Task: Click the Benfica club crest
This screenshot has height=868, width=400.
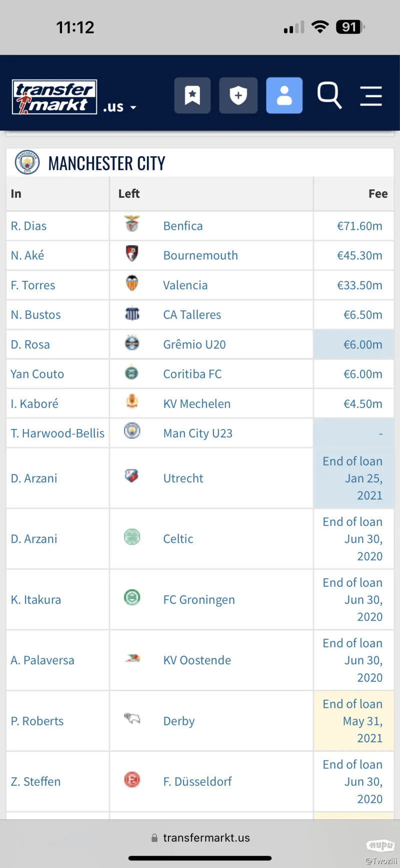Action: pyautogui.click(x=132, y=224)
